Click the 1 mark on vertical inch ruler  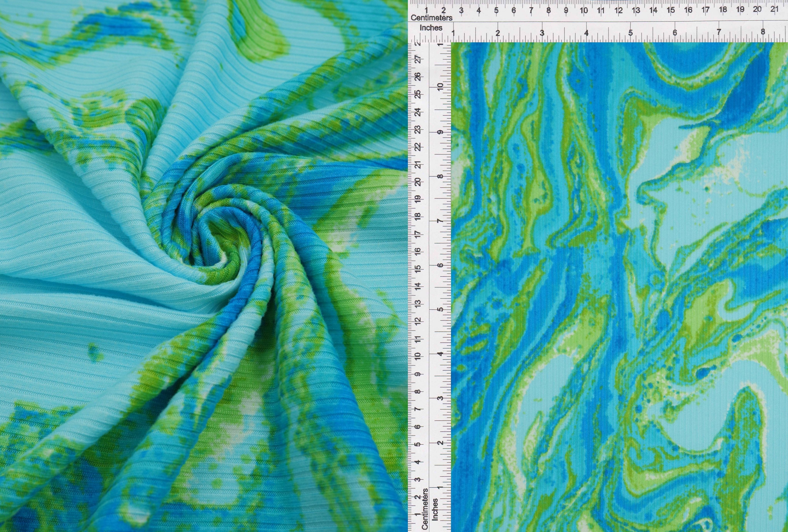440,487
